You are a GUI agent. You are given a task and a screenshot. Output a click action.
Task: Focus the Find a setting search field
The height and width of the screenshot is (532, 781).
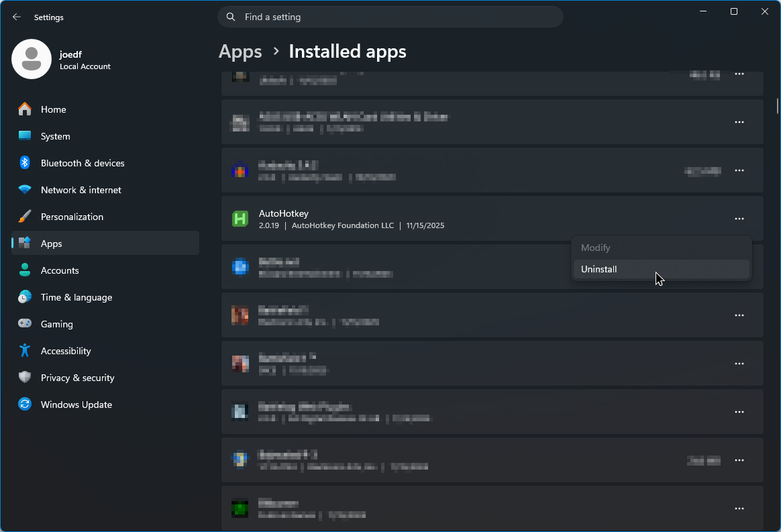point(390,17)
